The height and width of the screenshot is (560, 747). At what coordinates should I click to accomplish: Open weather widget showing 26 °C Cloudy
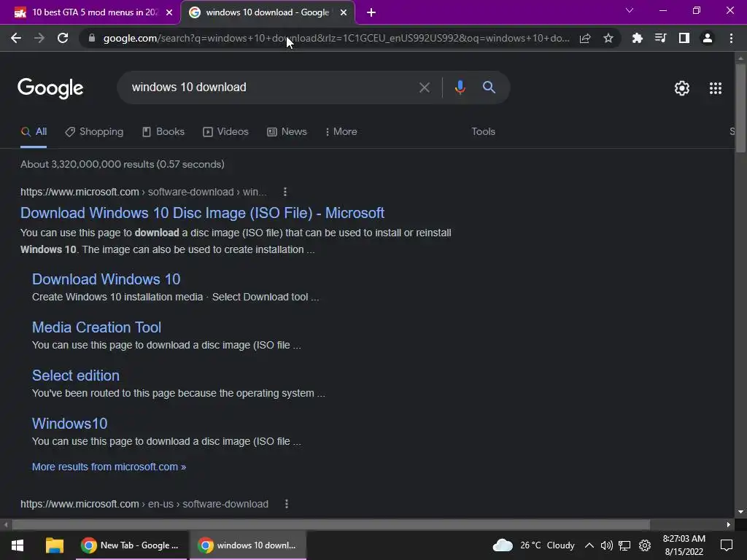coord(533,545)
